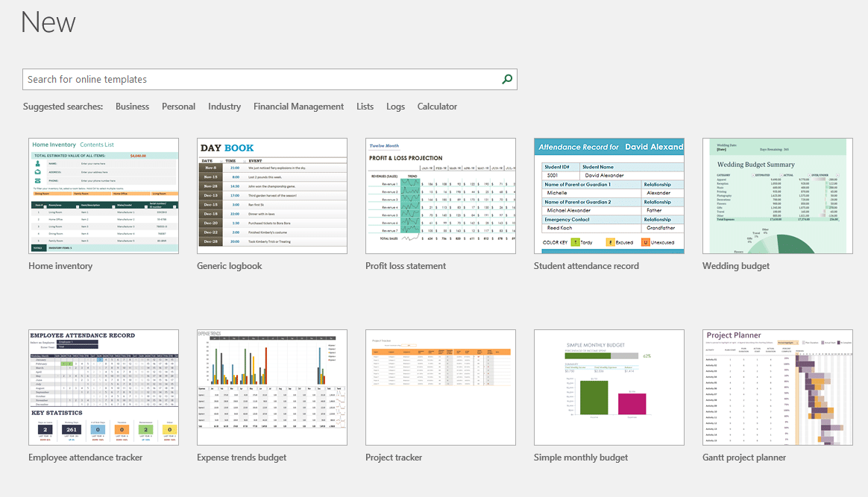Open the Generic logbook template

click(271, 195)
